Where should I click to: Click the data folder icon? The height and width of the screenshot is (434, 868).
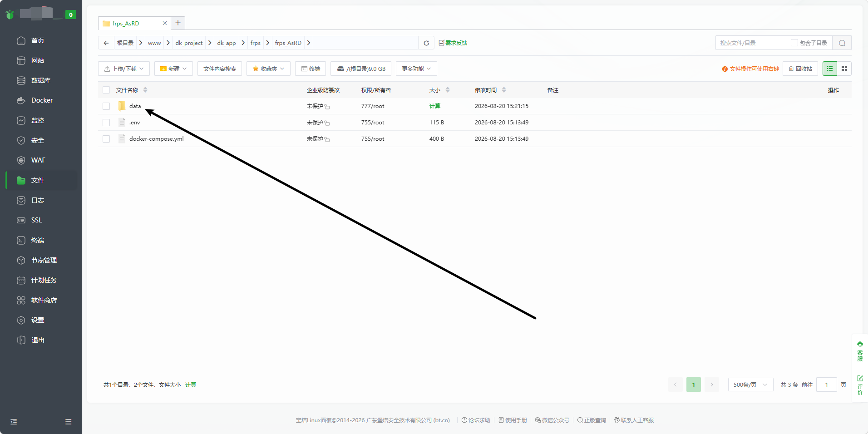click(122, 106)
